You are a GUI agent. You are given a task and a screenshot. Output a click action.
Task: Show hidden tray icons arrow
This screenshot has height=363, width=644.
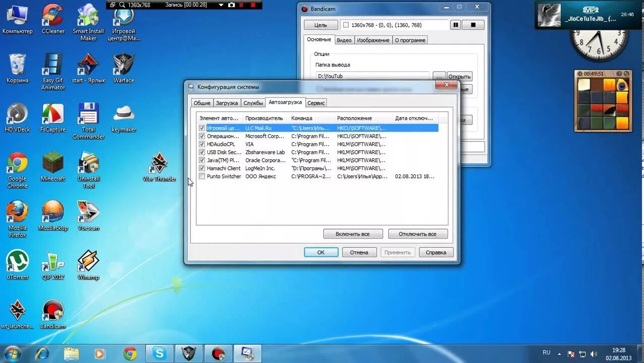[560, 353]
